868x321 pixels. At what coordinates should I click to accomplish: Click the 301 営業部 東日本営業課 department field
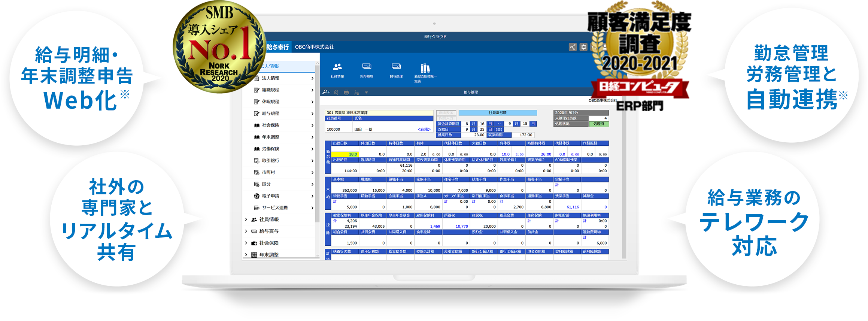click(379, 113)
